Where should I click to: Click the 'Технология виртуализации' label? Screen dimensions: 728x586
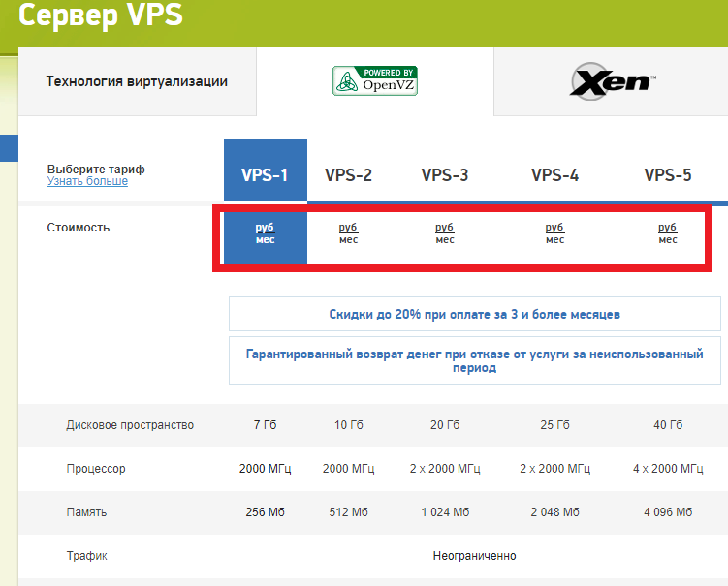(137, 81)
